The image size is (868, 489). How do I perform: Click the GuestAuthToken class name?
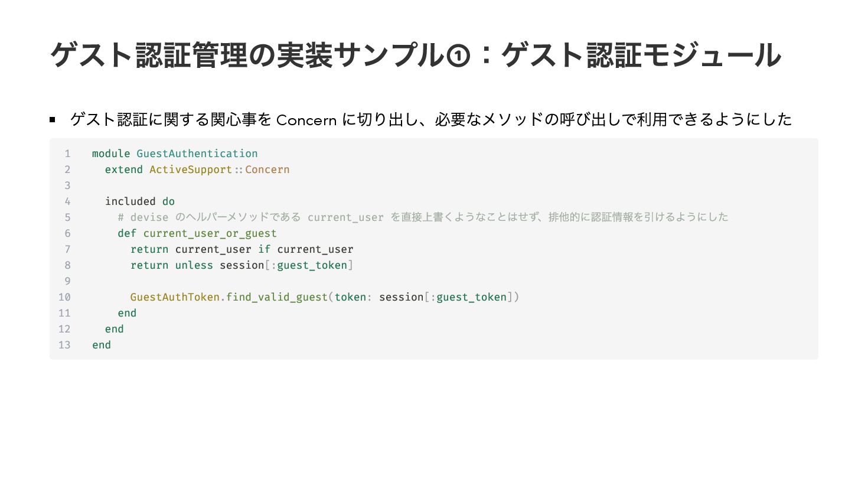(175, 297)
